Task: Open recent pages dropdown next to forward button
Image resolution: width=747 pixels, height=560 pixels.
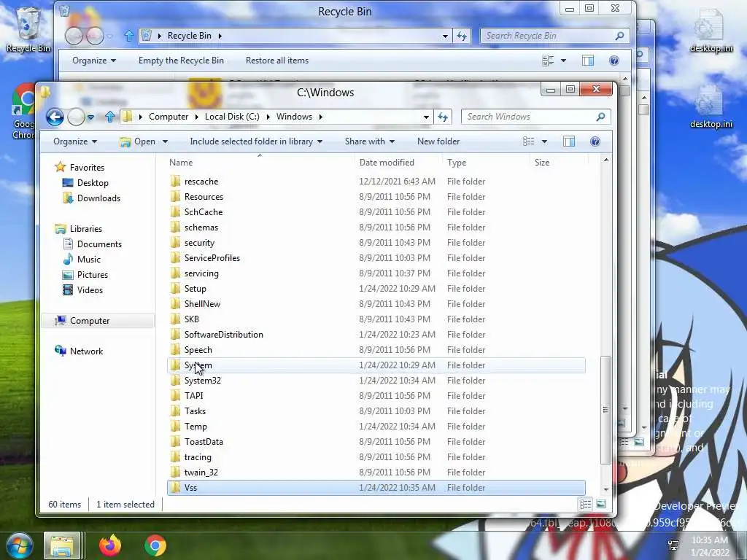Action: tap(90, 117)
